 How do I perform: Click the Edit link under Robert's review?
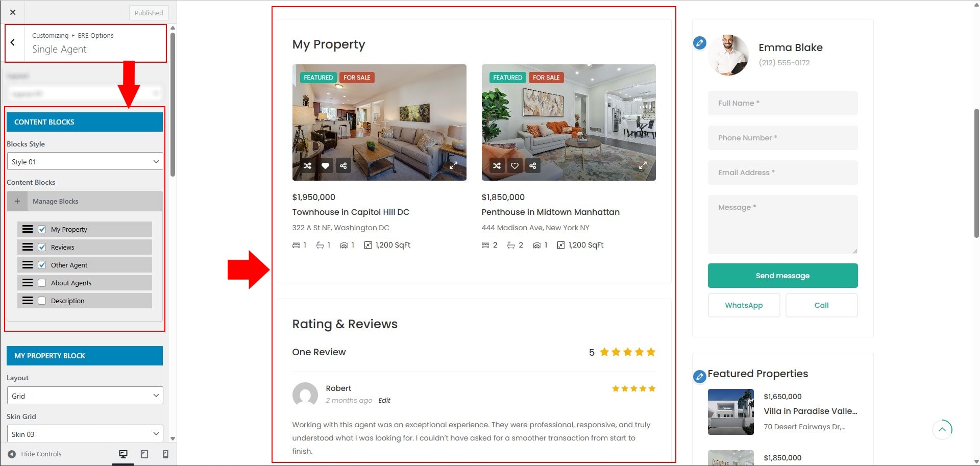point(384,401)
